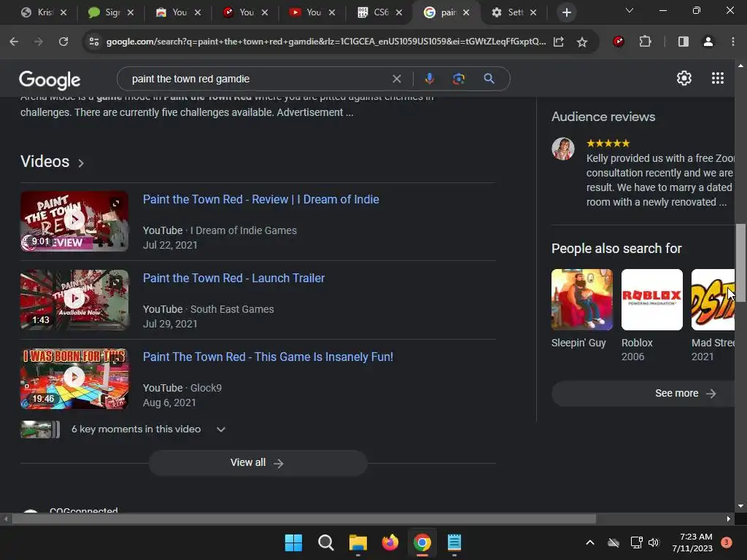The image size is (747, 560).
Task: Toggle Chrome side panel
Action: [683, 42]
